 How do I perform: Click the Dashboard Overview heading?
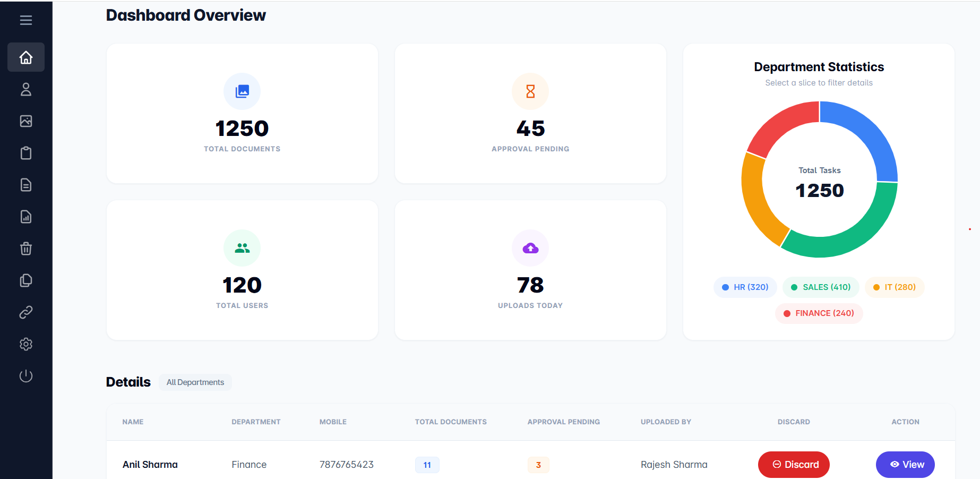point(186,15)
